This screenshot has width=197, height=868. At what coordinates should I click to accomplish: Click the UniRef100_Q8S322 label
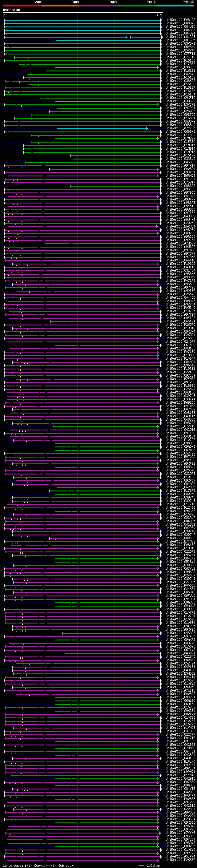180,186
